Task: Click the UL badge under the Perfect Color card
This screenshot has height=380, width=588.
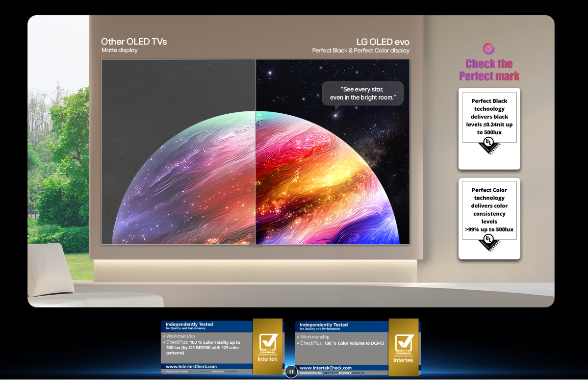Action: click(489, 243)
